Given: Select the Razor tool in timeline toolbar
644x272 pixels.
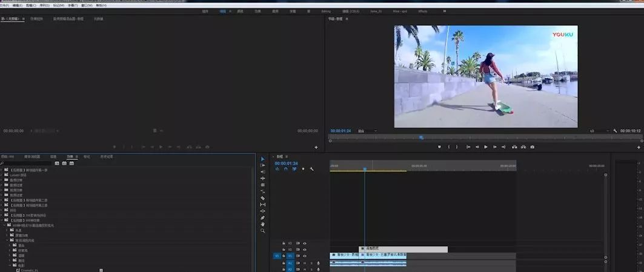Looking at the screenshot, I should pyautogui.click(x=263, y=198).
